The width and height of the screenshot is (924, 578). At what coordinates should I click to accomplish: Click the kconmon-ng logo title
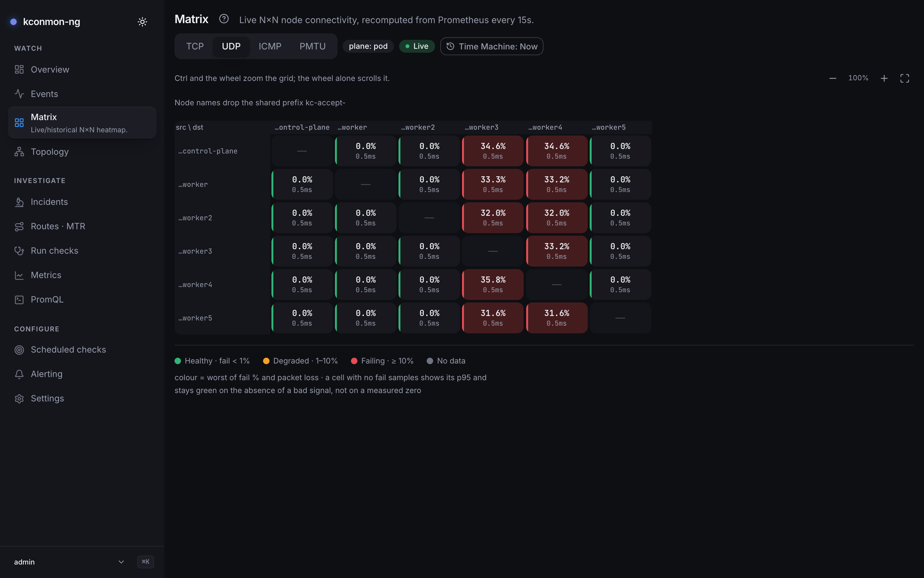[x=52, y=22]
